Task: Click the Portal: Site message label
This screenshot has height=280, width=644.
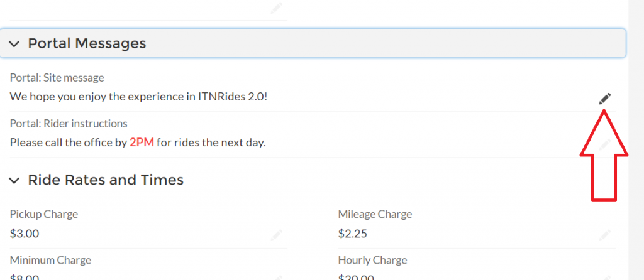Action: [x=57, y=78]
